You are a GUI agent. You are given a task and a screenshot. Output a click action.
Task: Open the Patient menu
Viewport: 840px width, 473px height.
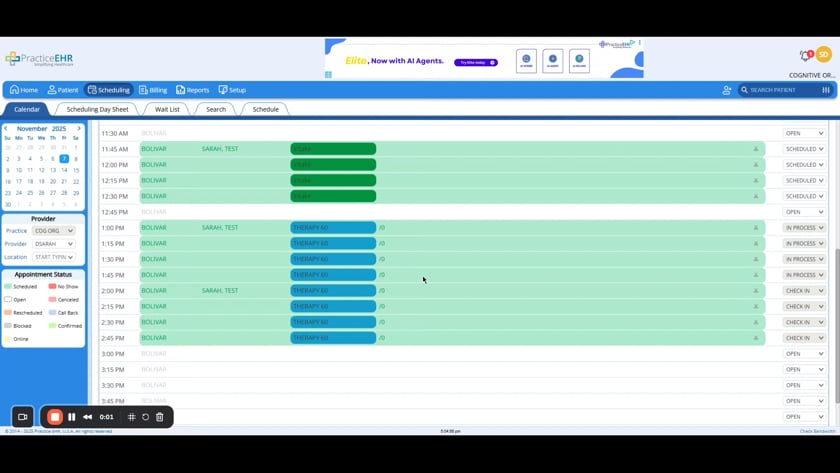[x=63, y=90]
